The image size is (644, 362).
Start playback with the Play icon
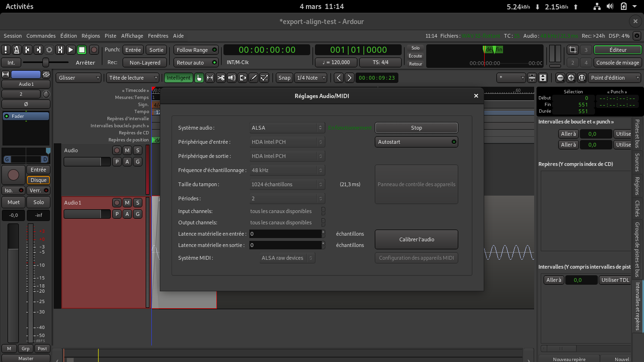coord(71,49)
